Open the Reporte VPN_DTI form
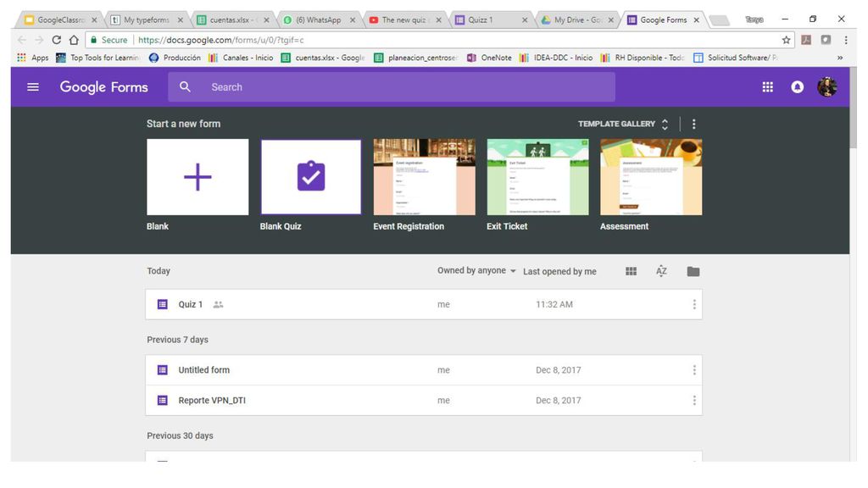This screenshot has height=488, width=868. 424,401
